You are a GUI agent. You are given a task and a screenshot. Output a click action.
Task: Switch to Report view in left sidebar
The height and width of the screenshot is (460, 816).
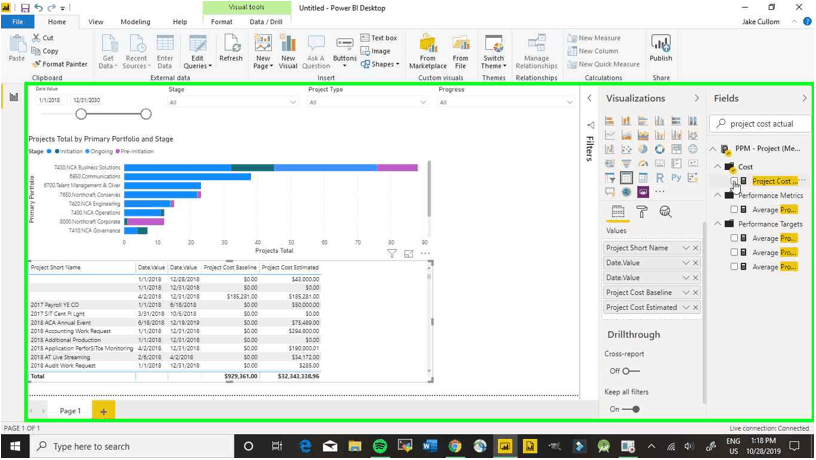tap(14, 97)
